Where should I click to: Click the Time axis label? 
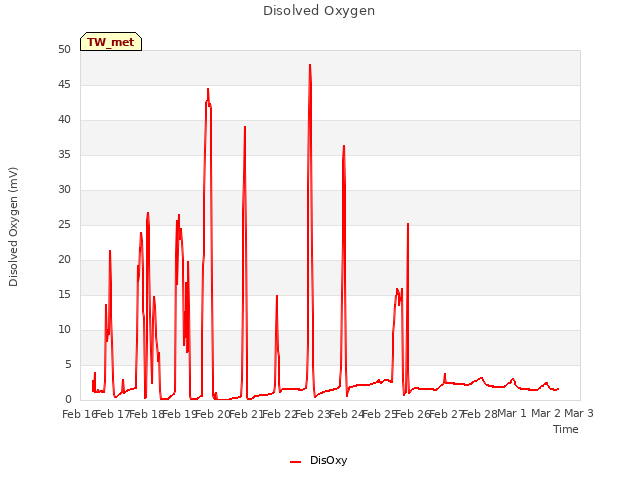click(x=566, y=429)
